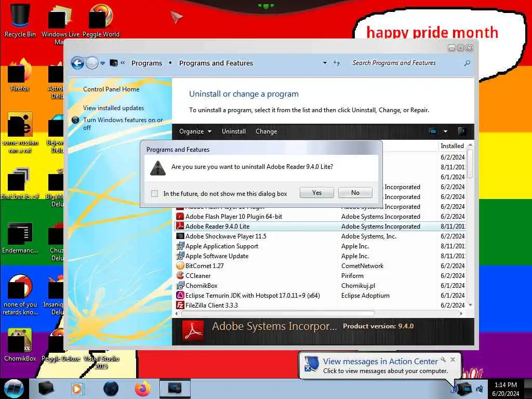532x399 pixels.
Task: Change view with the views icon
Action: (433, 131)
